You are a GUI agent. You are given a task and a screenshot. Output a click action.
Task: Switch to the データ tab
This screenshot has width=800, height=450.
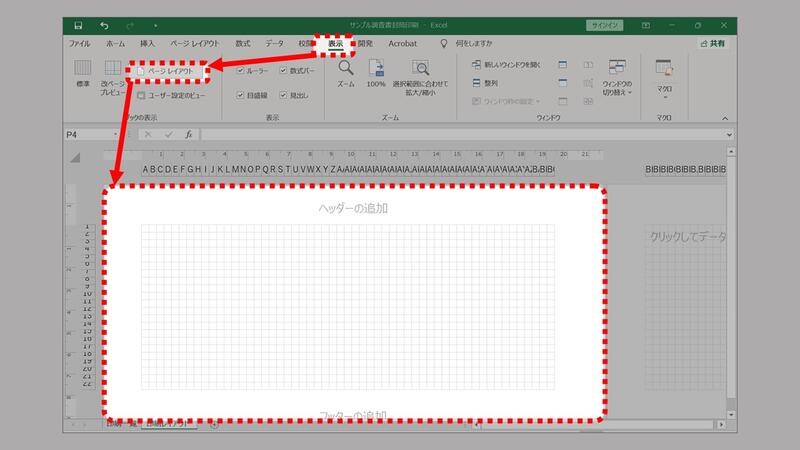click(274, 43)
